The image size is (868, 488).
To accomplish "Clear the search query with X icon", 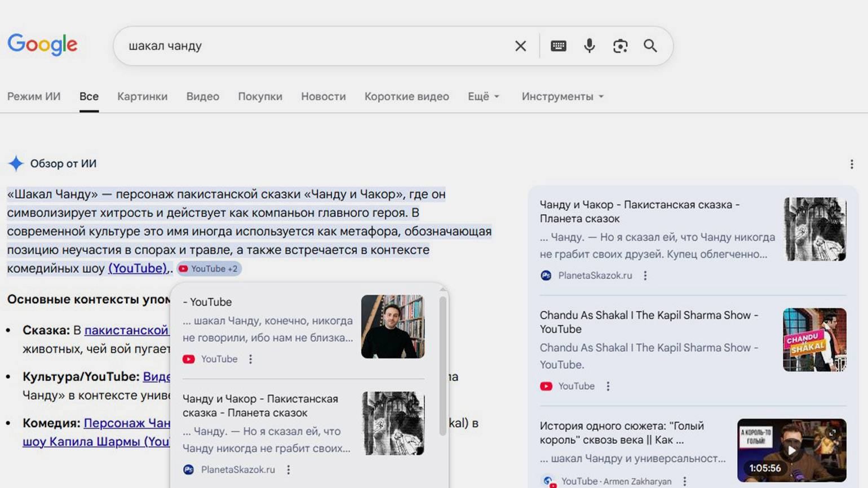I will pyautogui.click(x=520, y=46).
